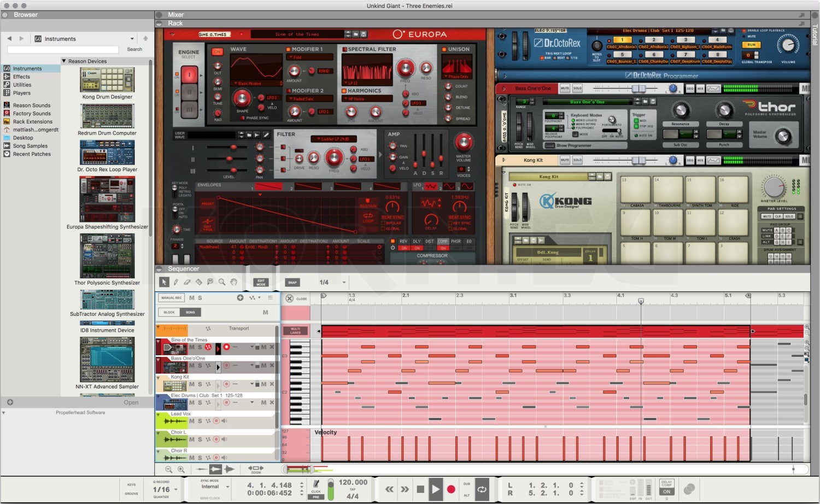Enable the loop toggle in the transport

(482, 489)
